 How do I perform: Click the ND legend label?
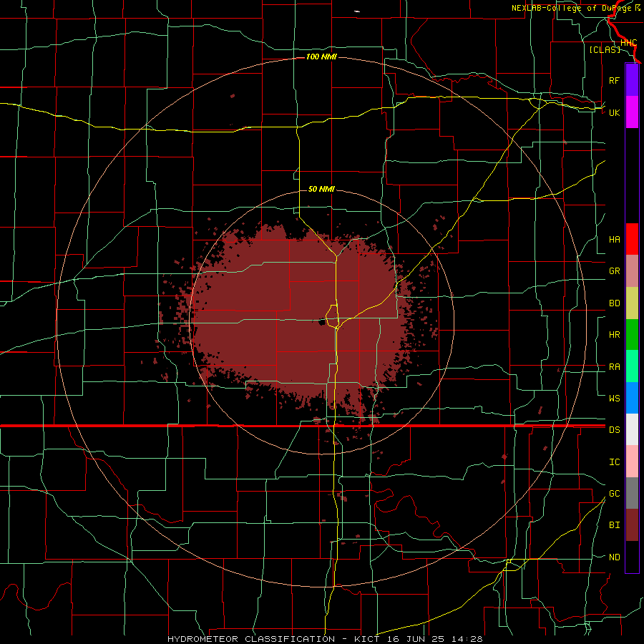point(614,557)
